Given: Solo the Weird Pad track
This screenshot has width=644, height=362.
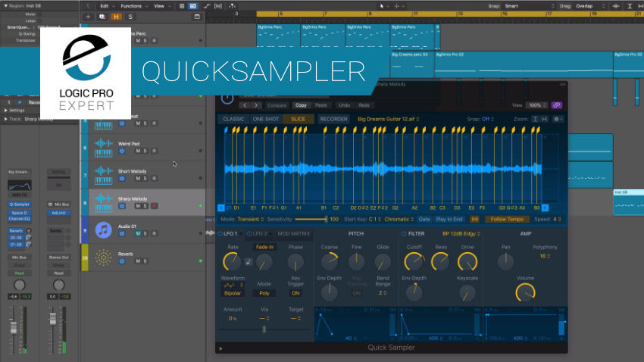Looking at the screenshot, I should point(145,151).
